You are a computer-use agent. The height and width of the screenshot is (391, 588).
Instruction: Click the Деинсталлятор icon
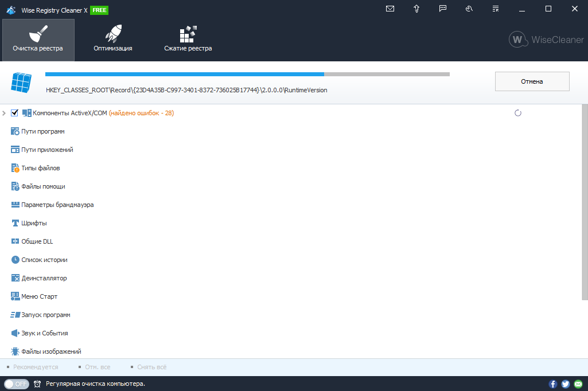pyautogui.click(x=15, y=278)
